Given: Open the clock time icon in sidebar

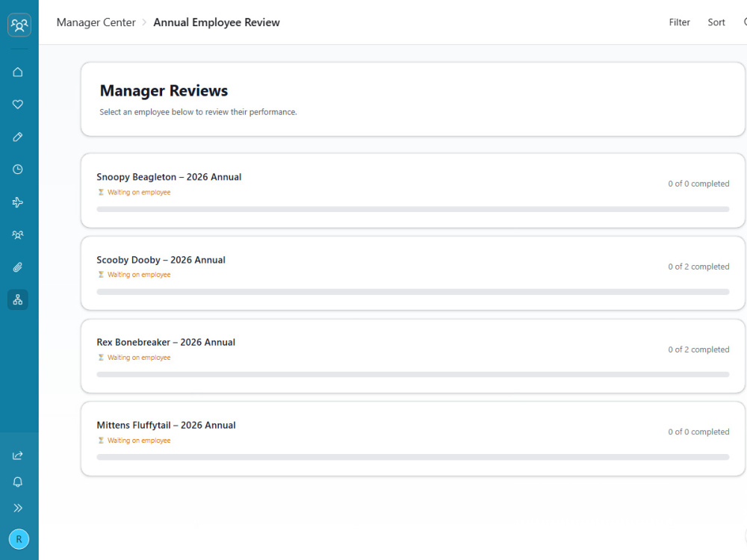Looking at the screenshot, I should pos(18,169).
